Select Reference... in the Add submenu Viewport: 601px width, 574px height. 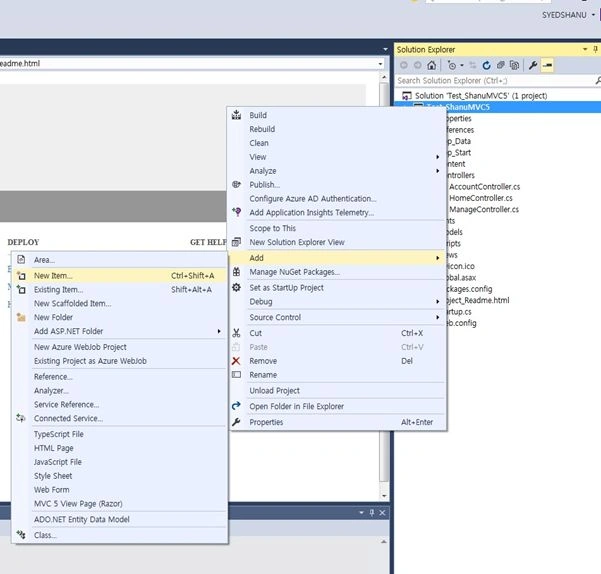tap(120, 376)
